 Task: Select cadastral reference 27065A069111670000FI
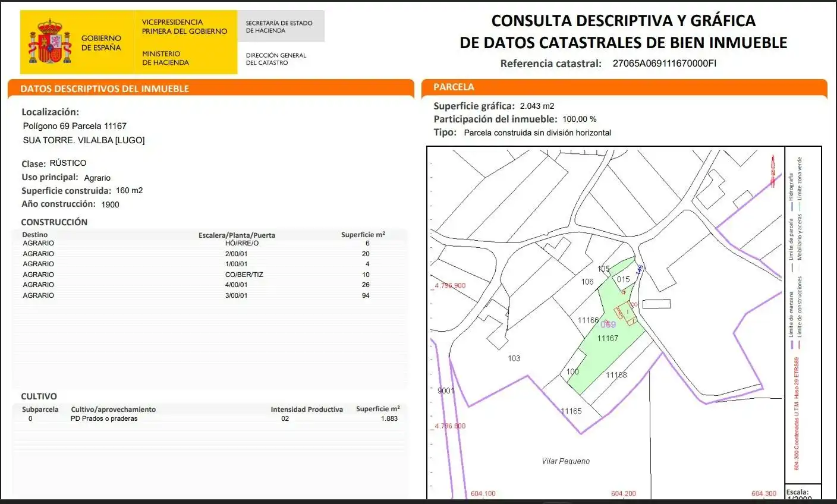664,63
